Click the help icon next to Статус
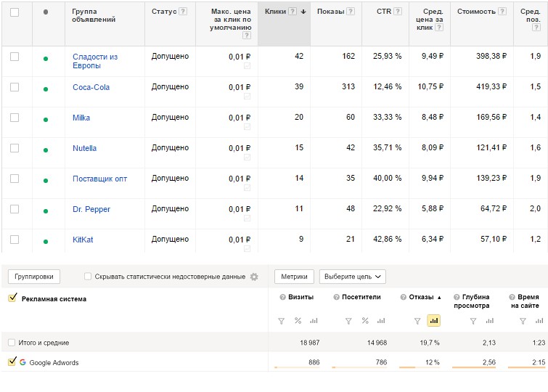 pos(182,12)
